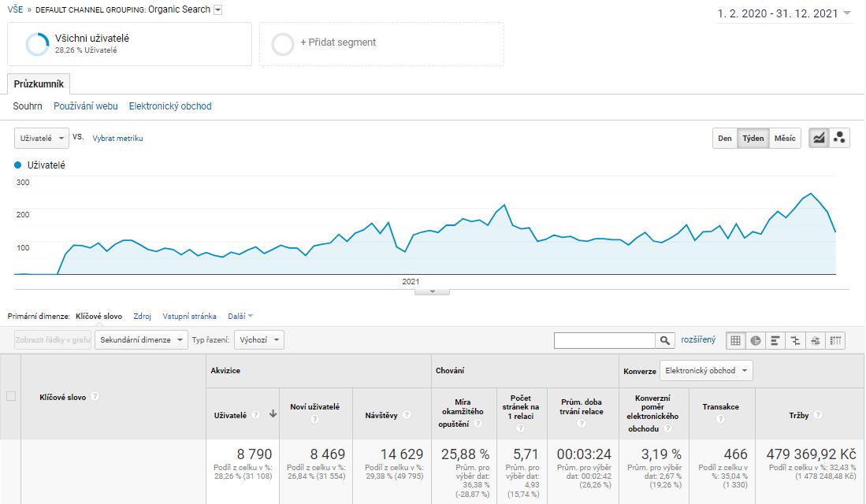Click the table search input field
866x504 pixels.
[604, 341]
